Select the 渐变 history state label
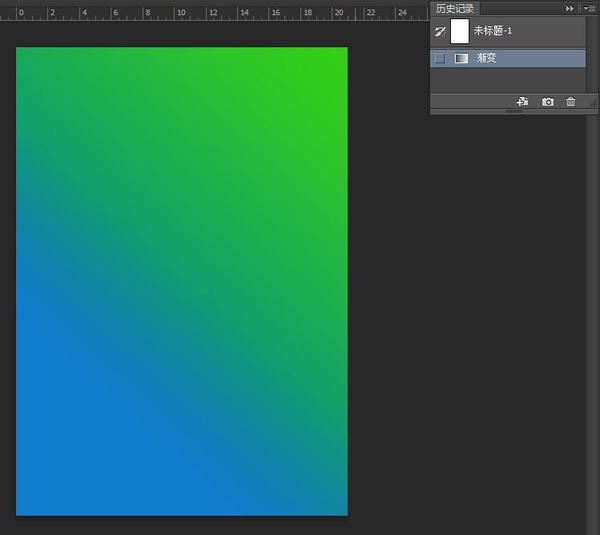The height and width of the screenshot is (535, 600). coord(487,59)
